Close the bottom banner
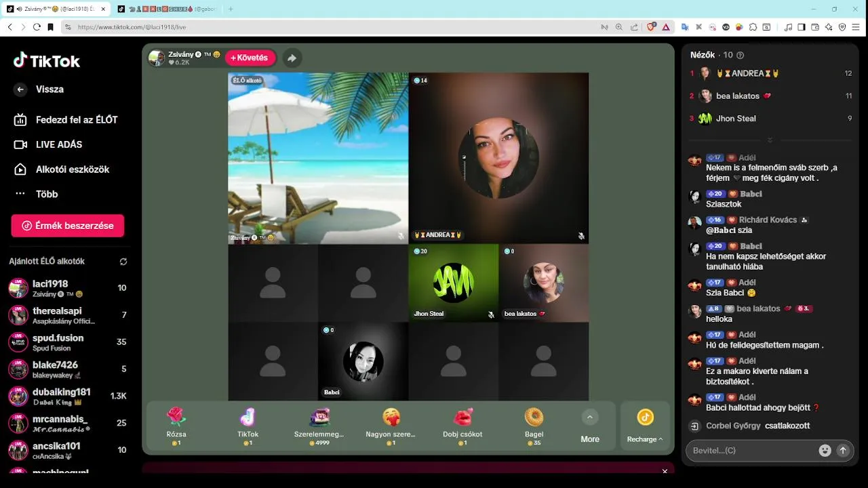868x488 pixels. [665, 471]
